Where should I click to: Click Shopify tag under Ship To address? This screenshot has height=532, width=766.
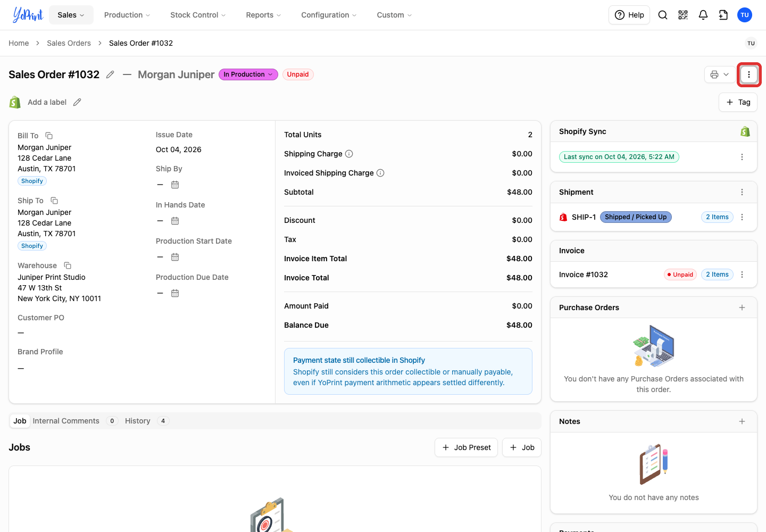point(32,246)
